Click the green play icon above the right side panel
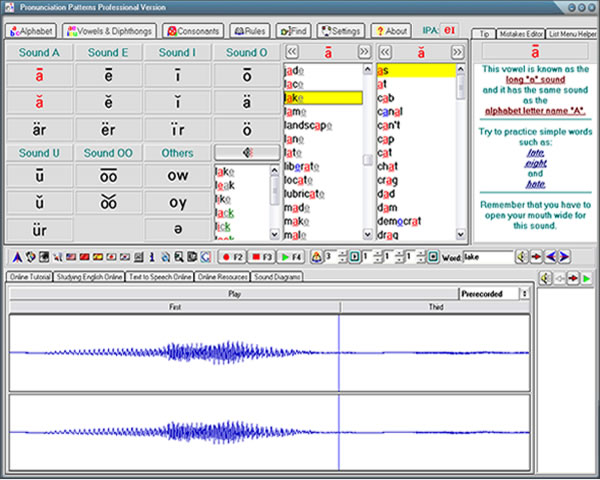Screen dimensions: 600x480 click(586, 278)
